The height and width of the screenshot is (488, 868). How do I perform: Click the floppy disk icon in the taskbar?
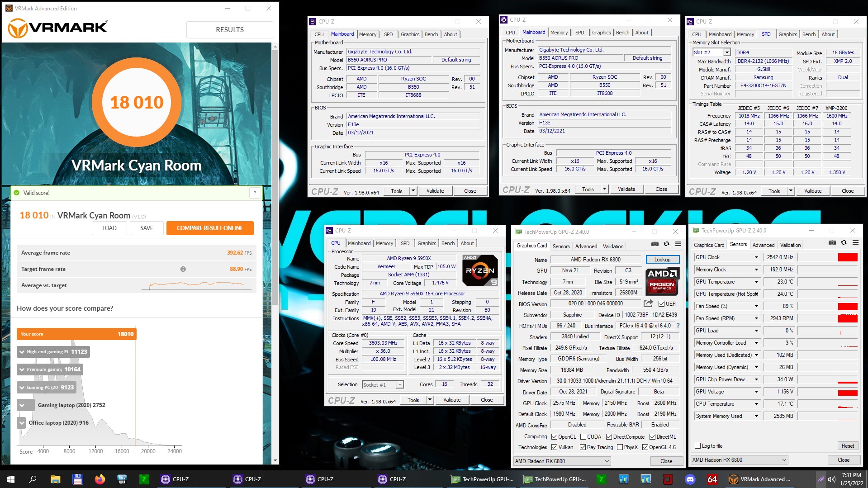tap(77, 479)
